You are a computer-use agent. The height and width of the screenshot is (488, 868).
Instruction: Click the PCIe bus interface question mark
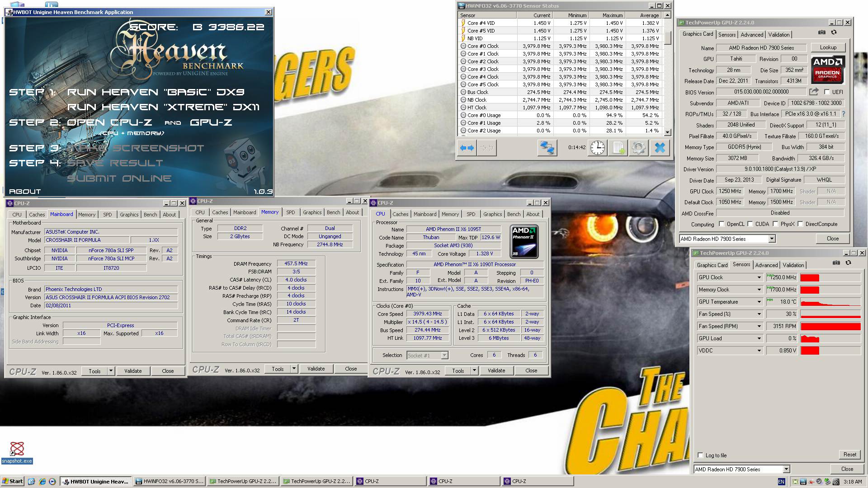coord(843,114)
